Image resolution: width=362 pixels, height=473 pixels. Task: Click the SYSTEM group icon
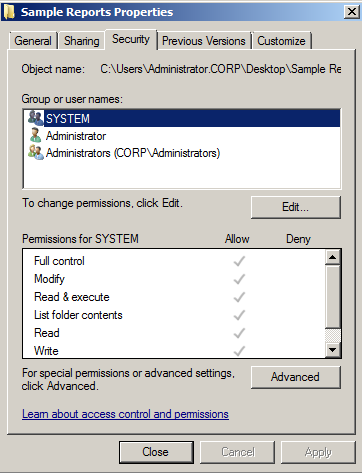[x=35, y=118]
